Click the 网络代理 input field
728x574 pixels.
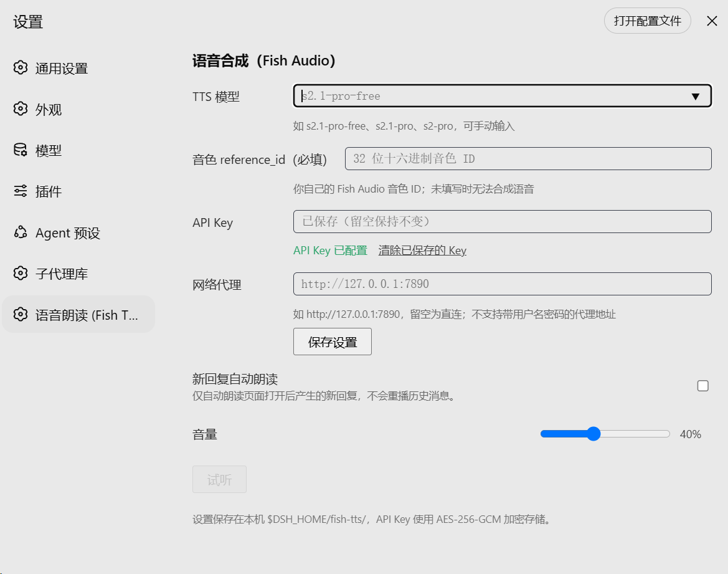coord(503,284)
